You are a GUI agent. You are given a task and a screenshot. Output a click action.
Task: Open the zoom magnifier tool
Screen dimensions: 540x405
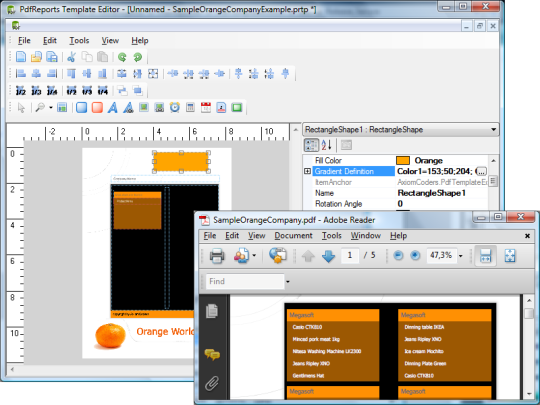(x=40, y=107)
